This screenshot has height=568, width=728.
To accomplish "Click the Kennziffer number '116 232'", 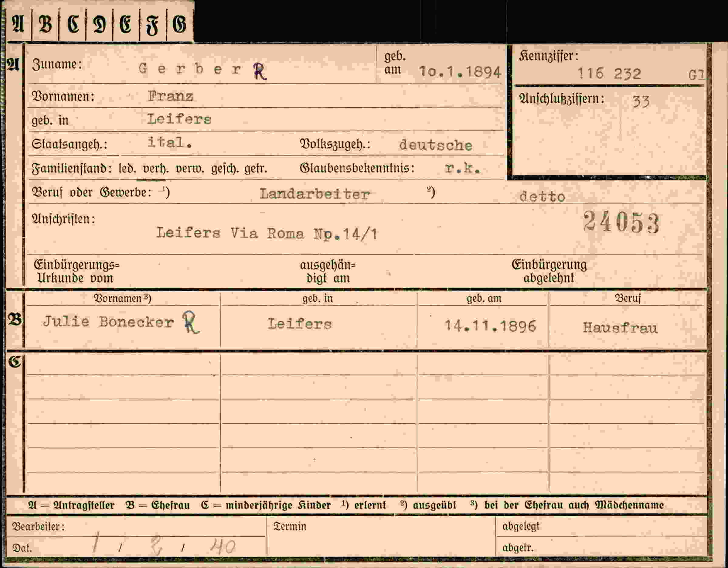I will 609,74.
